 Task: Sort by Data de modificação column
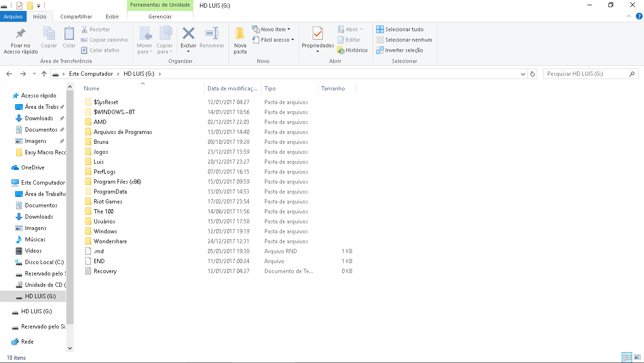click(233, 89)
